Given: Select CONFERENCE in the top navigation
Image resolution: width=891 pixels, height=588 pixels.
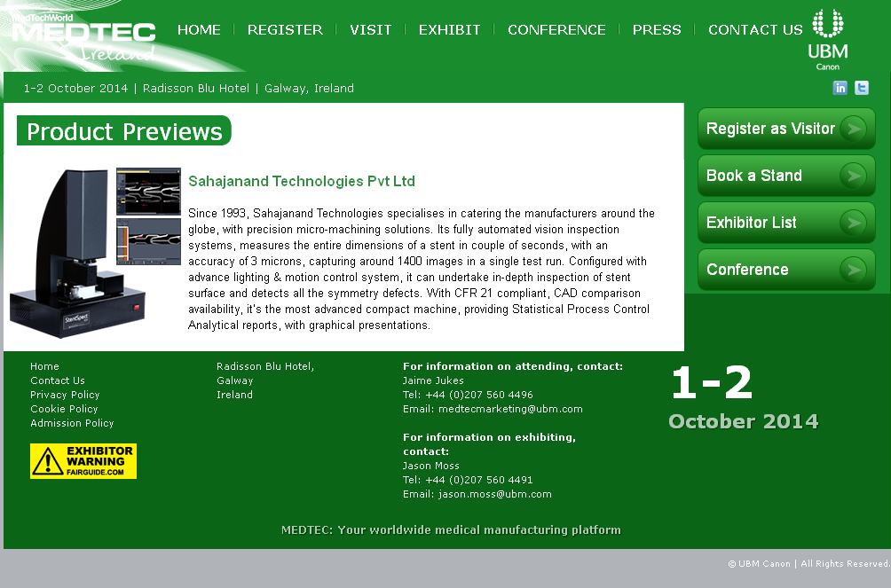Looking at the screenshot, I should pyautogui.click(x=557, y=29).
